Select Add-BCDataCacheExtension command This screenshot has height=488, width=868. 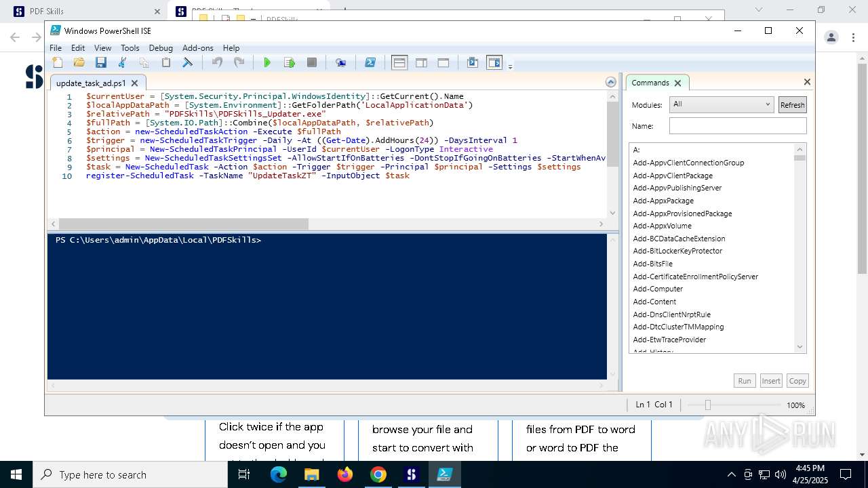679,239
